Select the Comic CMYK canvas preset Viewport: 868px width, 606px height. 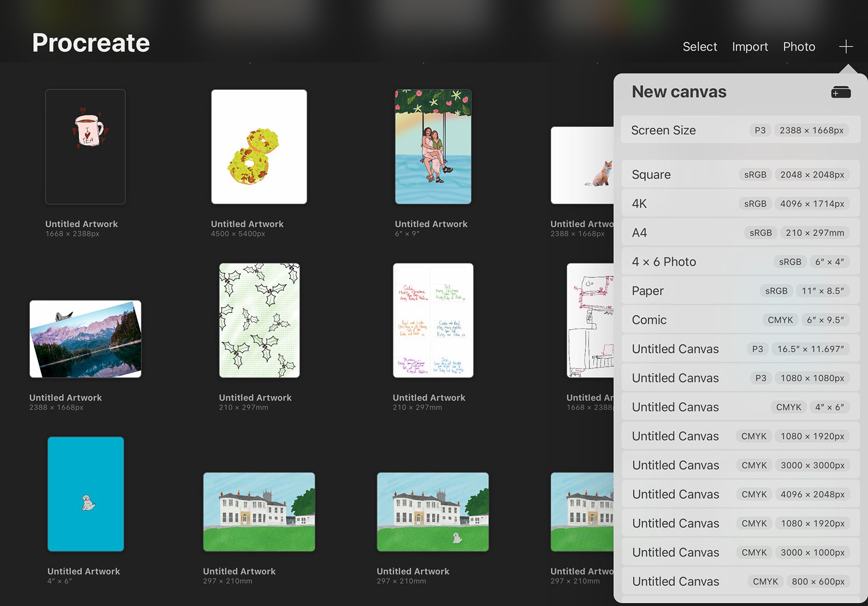tap(740, 320)
